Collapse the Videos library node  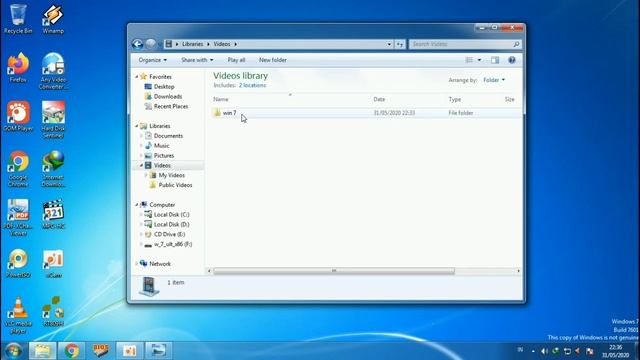point(141,165)
